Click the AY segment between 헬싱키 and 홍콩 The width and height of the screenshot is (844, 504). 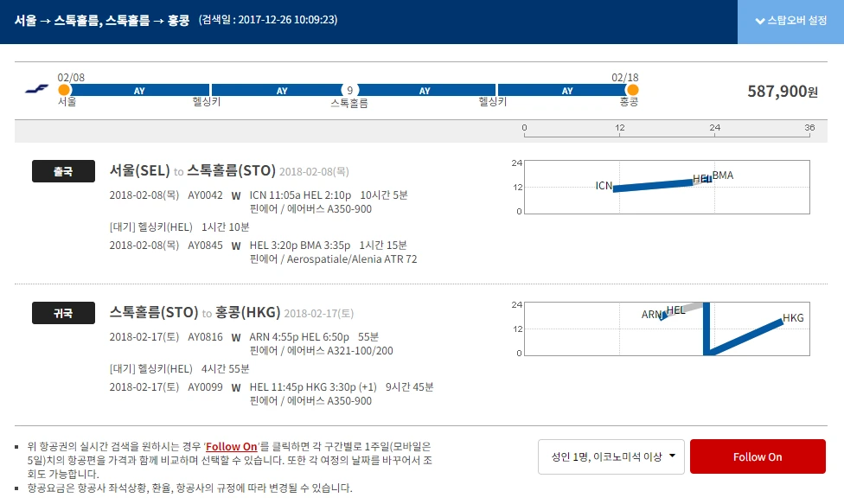tap(566, 90)
